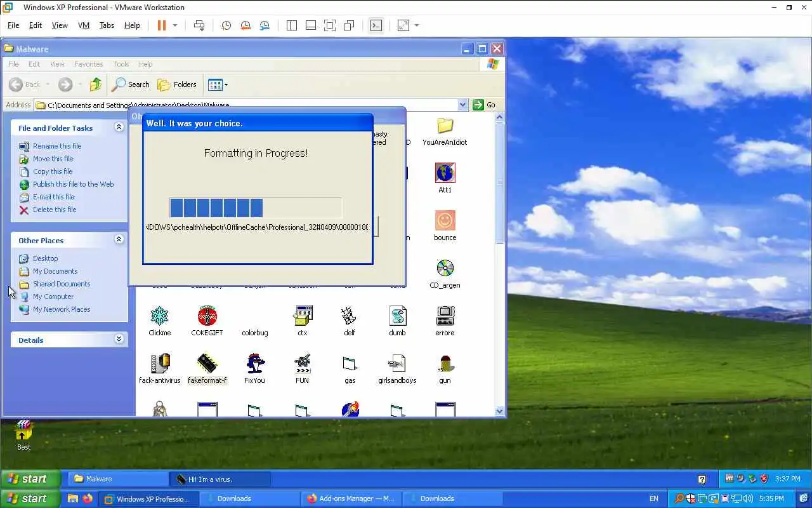Open VMware File menu
Image resolution: width=812 pixels, height=508 pixels.
point(13,25)
